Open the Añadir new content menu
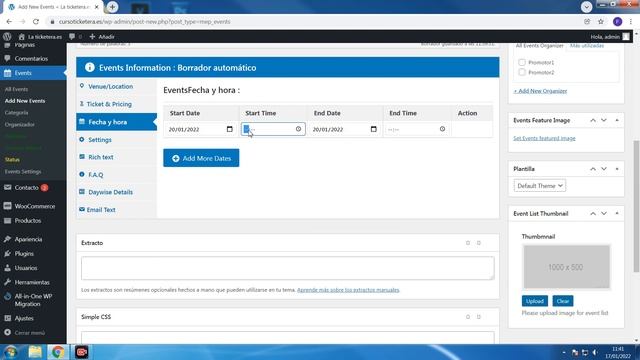Screen dimensions: 640x360 click(x=102, y=37)
